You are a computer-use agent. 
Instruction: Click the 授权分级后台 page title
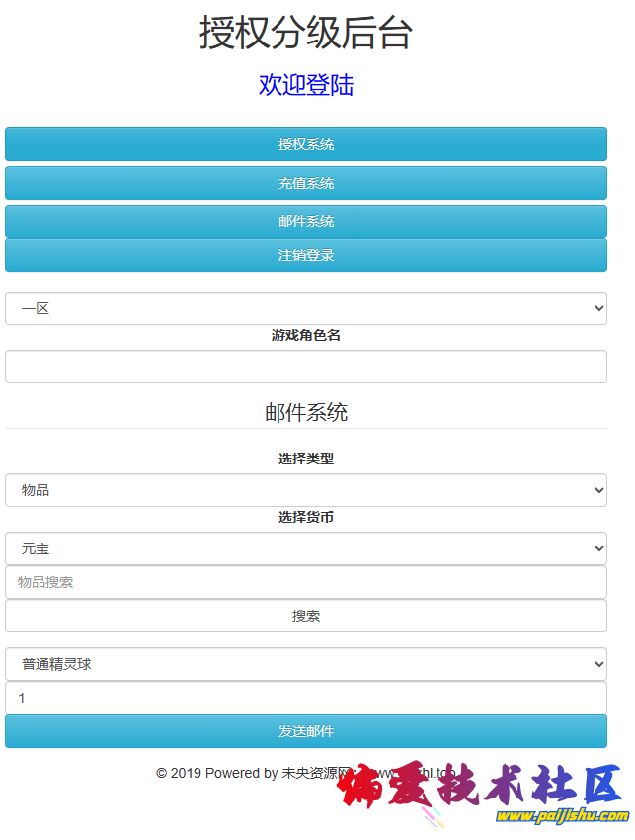pos(306,33)
